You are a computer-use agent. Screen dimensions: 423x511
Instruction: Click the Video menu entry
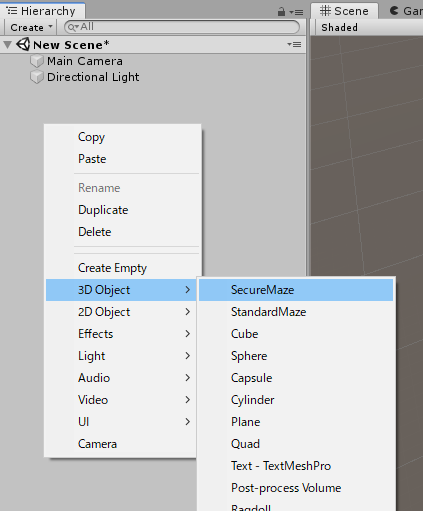121,400
